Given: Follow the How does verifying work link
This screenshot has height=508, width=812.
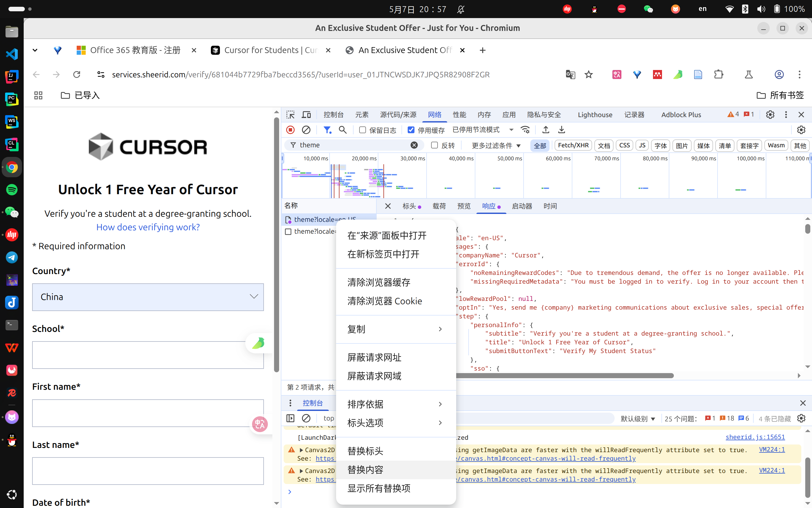Looking at the screenshot, I should coord(148,227).
